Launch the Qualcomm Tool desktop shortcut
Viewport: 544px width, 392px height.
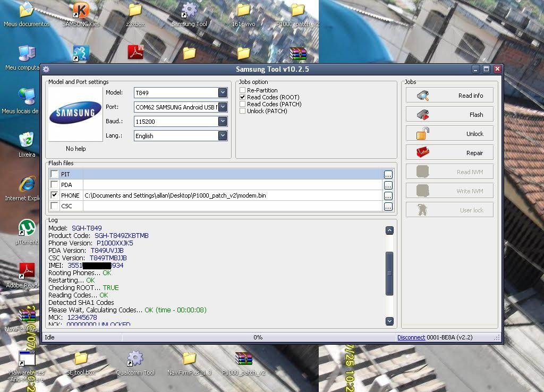135,363
